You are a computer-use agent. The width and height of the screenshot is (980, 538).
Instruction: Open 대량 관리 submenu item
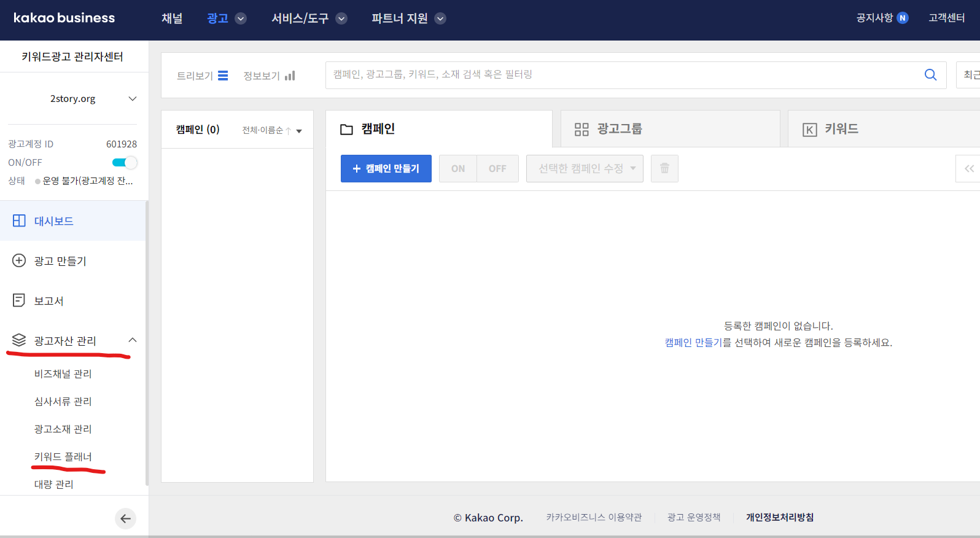point(54,484)
